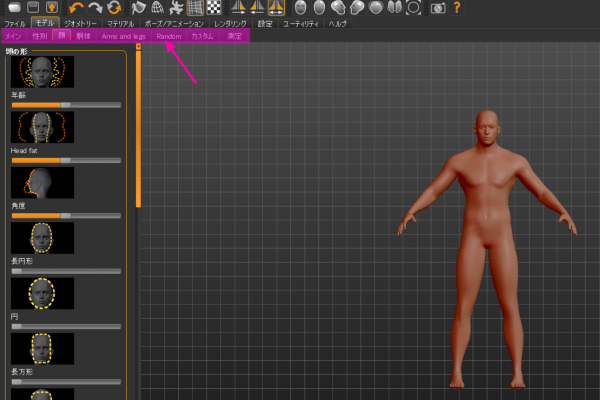Switch to the 性別 sub-tab
Image resolution: width=600 pixels, height=400 pixels.
(x=39, y=36)
